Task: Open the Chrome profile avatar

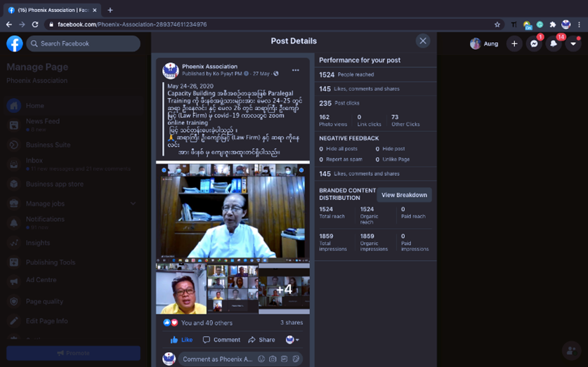Action: (x=566, y=25)
